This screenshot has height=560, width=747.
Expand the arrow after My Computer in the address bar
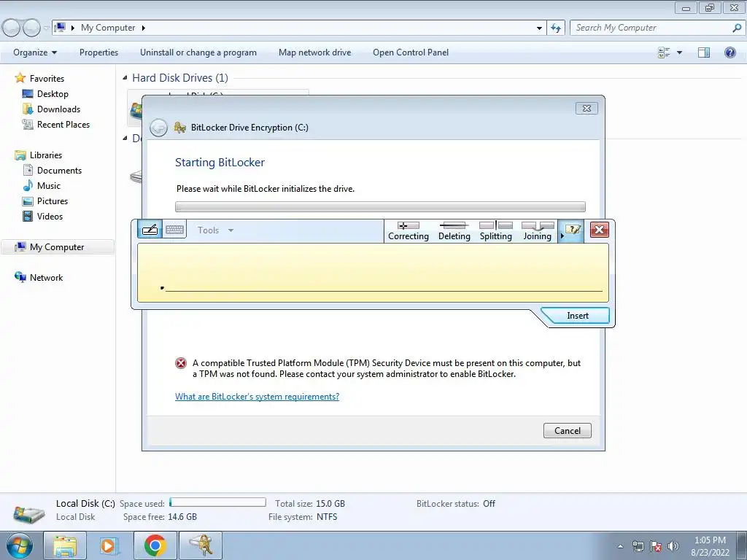pyautogui.click(x=144, y=28)
